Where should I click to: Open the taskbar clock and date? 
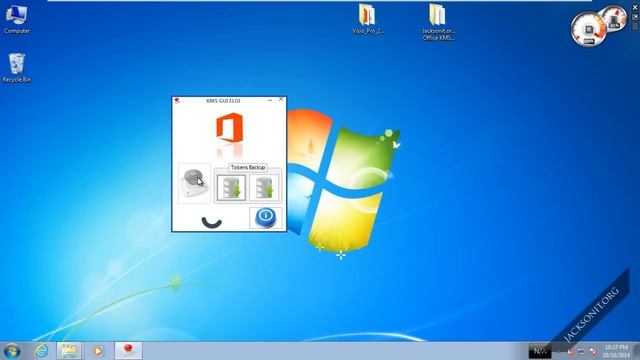click(616, 351)
